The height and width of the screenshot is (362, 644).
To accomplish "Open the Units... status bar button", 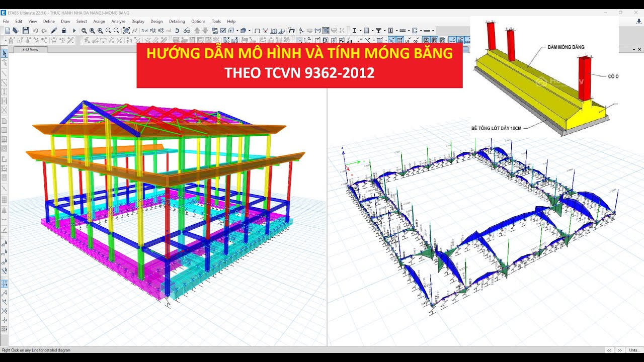I will (635, 350).
